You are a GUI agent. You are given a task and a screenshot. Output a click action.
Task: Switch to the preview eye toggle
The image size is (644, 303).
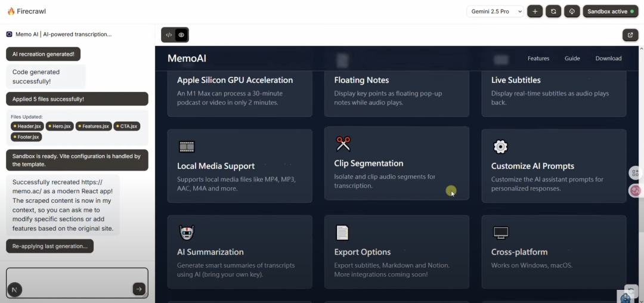[x=182, y=35]
